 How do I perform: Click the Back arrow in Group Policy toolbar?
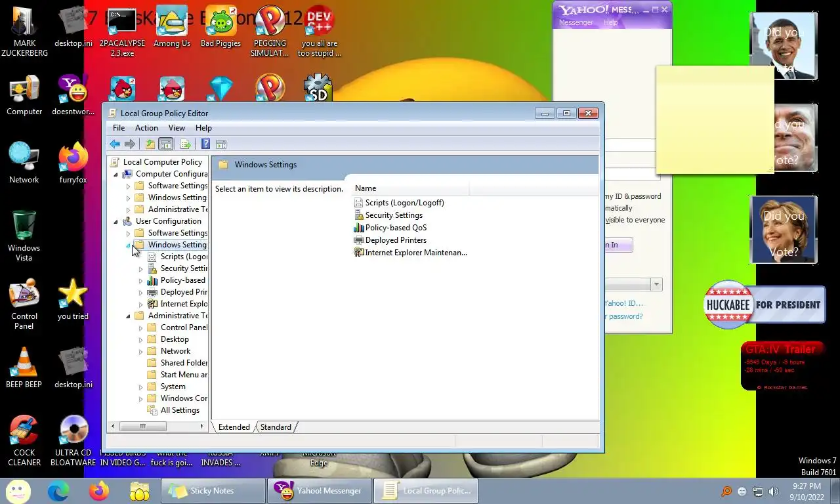tap(115, 144)
